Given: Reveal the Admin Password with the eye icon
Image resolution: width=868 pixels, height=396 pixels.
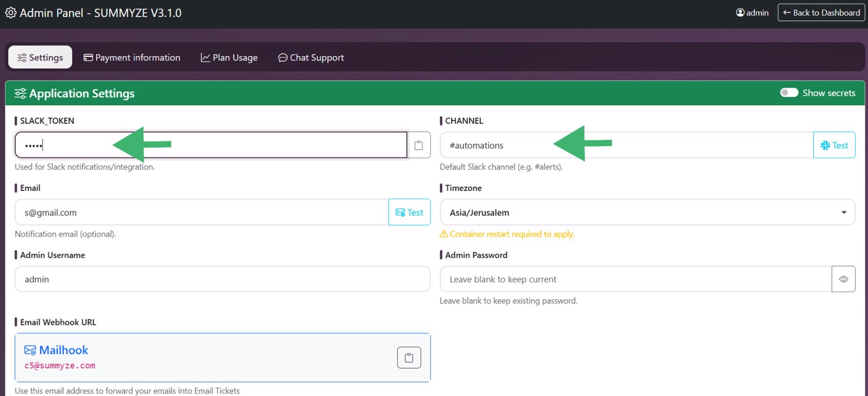Looking at the screenshot, I should pos(843,279).
